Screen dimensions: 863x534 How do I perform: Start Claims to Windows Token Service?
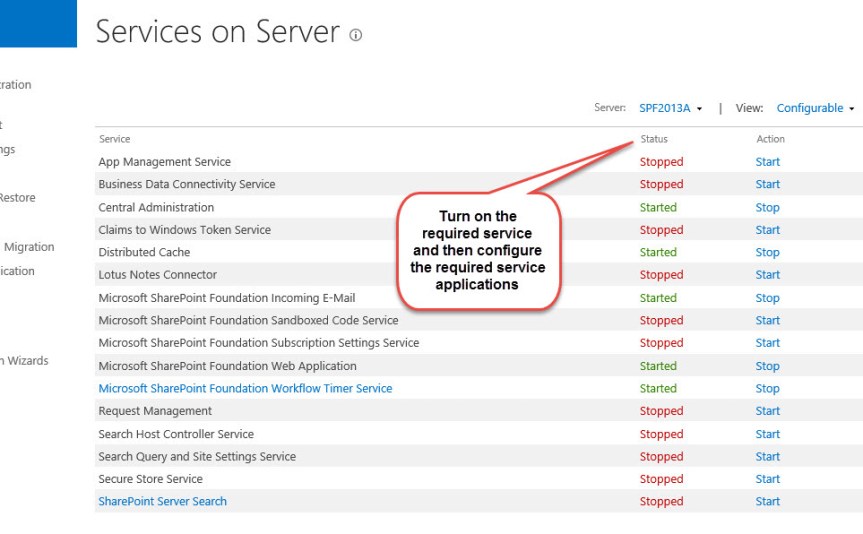coord(767,230)
